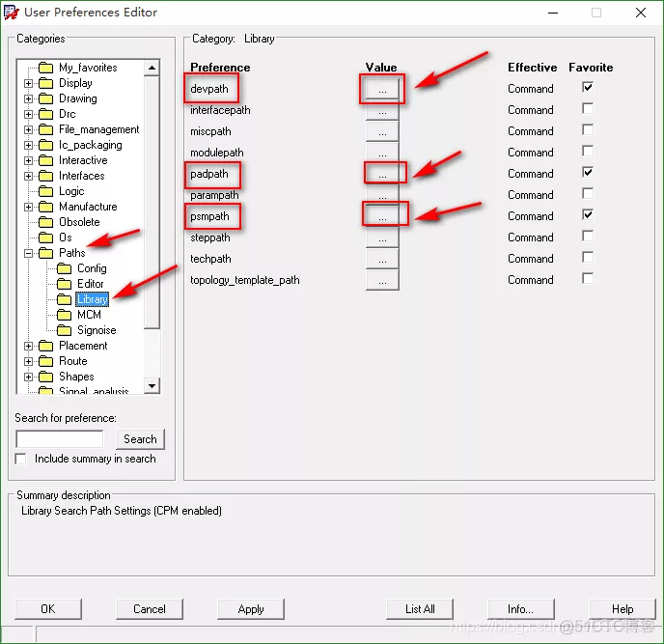
Task: Expand the Display category node
Action: click(x=28, y=83)
